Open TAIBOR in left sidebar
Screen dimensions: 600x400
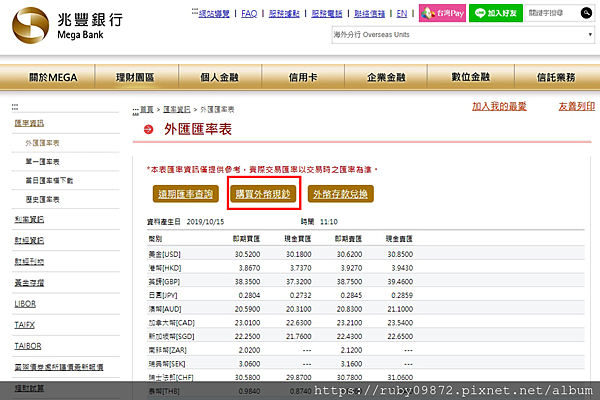pos(28,346)
